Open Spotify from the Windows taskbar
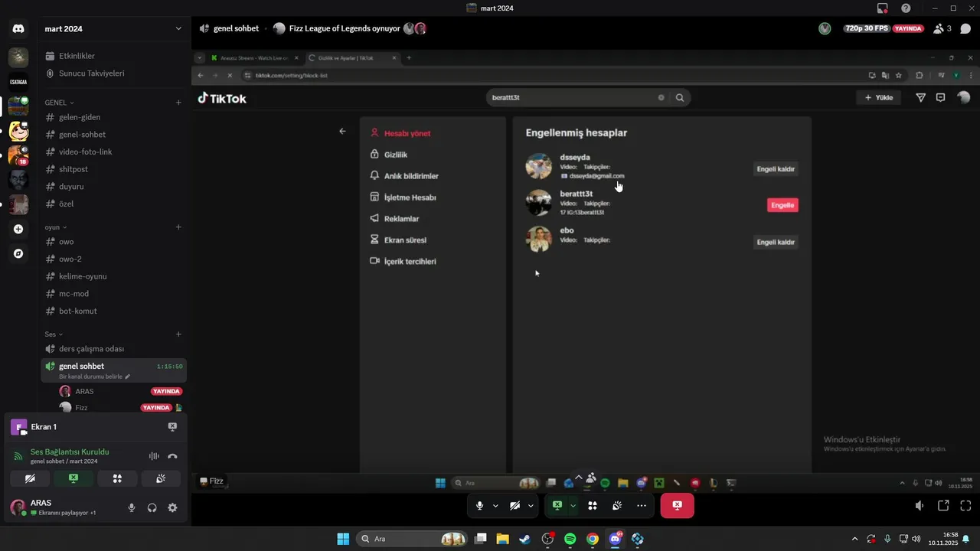This screenshot has height=551, width=980. pyautogui.click(x=570, y=539)
